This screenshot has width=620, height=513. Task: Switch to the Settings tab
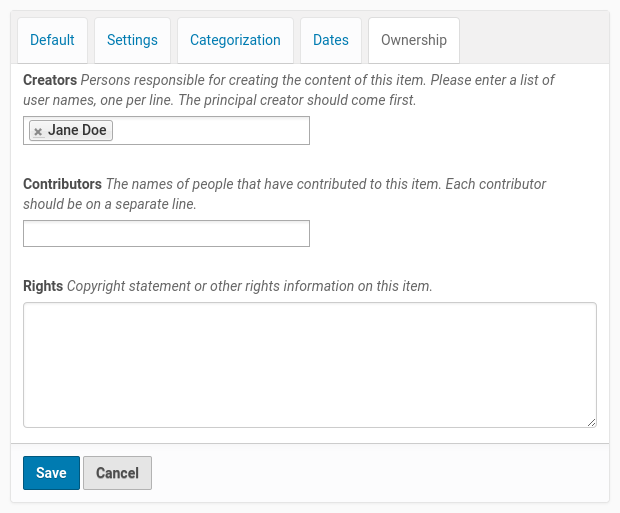point(132,41)
